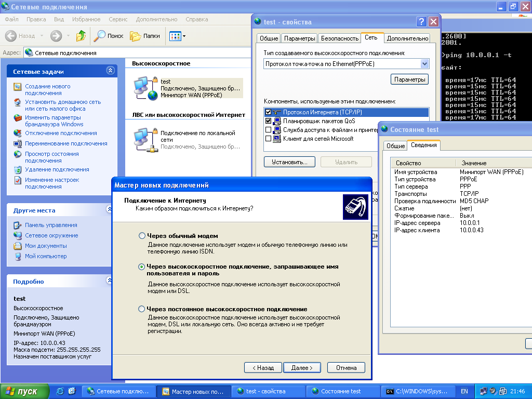Click Internet Explorer quick launch icon
The width and height of the screenshot is (532, 399).
pyautogui.click(x=60, y=391)
